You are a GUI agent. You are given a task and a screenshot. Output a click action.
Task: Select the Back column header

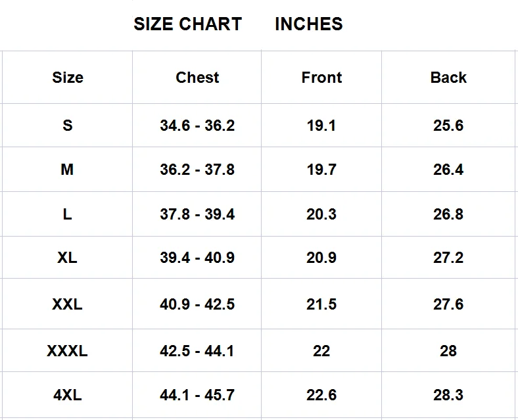click(448, 78)
